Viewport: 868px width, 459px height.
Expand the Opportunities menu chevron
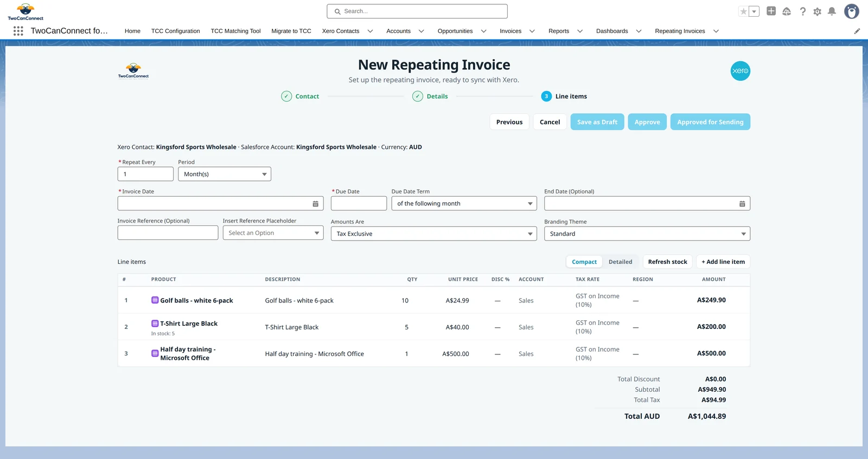(483, 31)
